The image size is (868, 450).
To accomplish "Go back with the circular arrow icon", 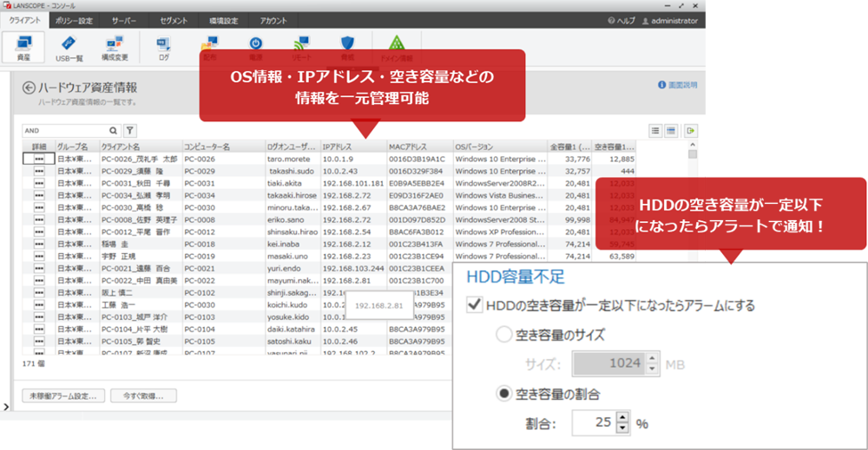I will tap(29, 88).
